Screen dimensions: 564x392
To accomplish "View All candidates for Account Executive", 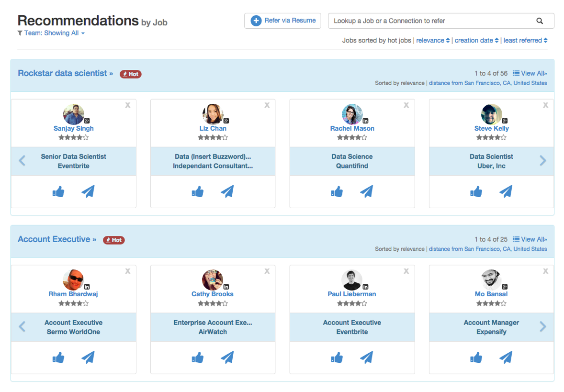I will pyautogui.click(x=530, y=239).
